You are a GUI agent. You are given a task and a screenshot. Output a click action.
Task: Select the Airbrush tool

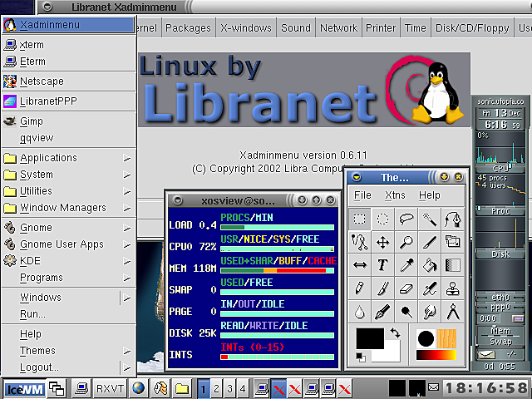[429, 288]
